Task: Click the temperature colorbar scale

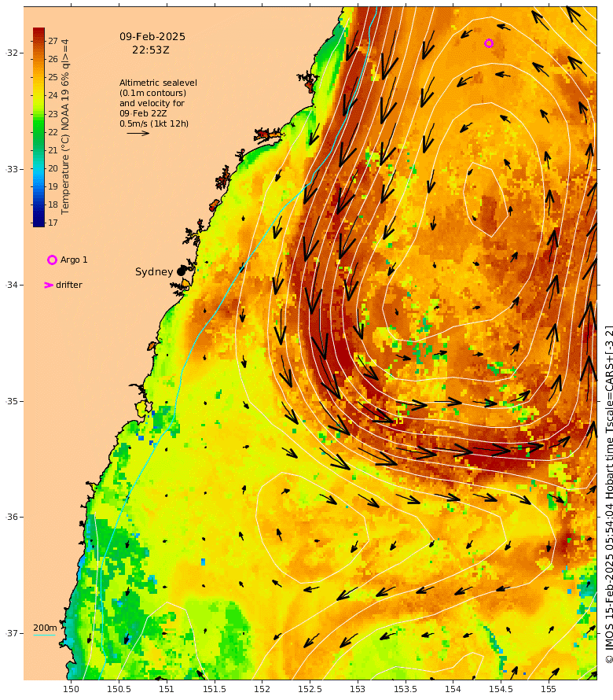Action: pyautogui.click(x=39, y=127)
